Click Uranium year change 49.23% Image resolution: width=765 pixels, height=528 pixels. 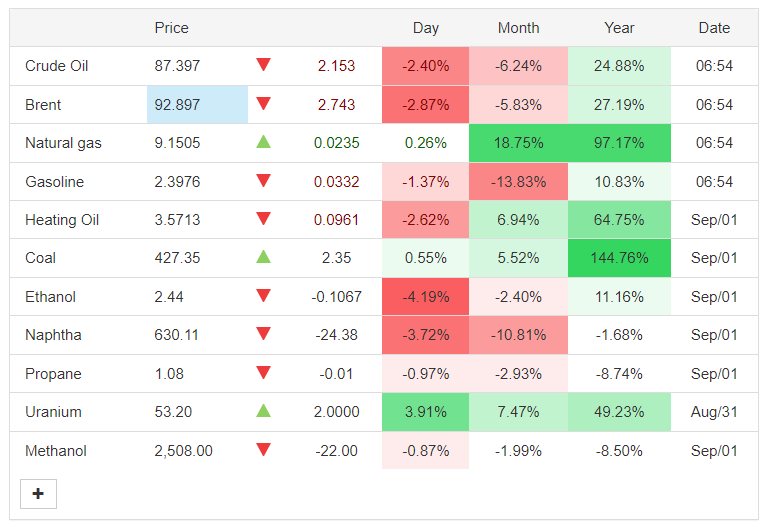coord(619,412)
